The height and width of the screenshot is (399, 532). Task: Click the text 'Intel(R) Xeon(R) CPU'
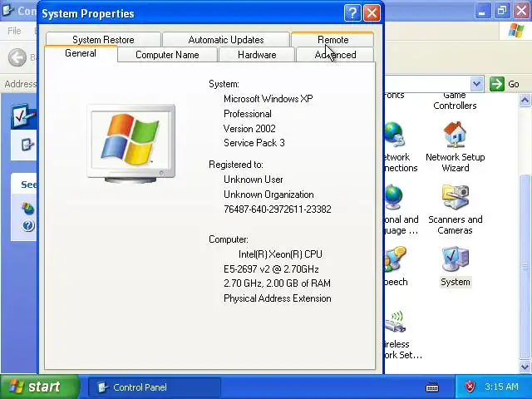coord(280,254)
